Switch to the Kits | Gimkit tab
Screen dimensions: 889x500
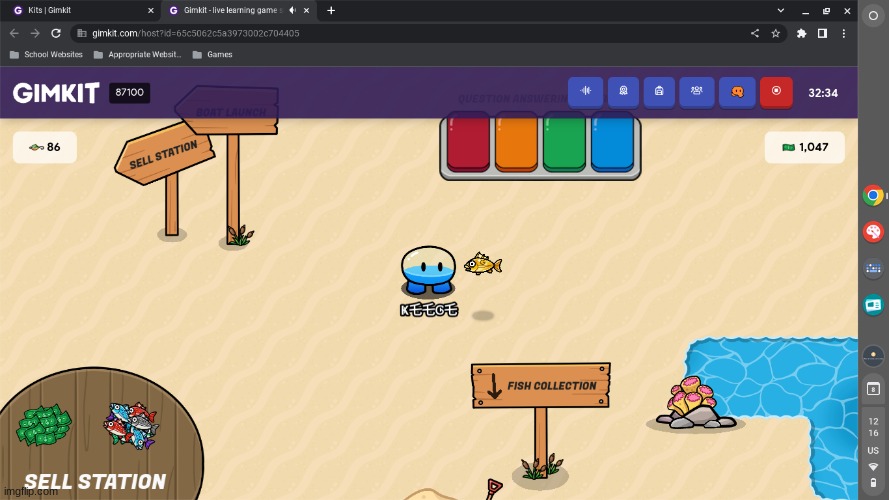pyautogui.click(x=82, y=10)
